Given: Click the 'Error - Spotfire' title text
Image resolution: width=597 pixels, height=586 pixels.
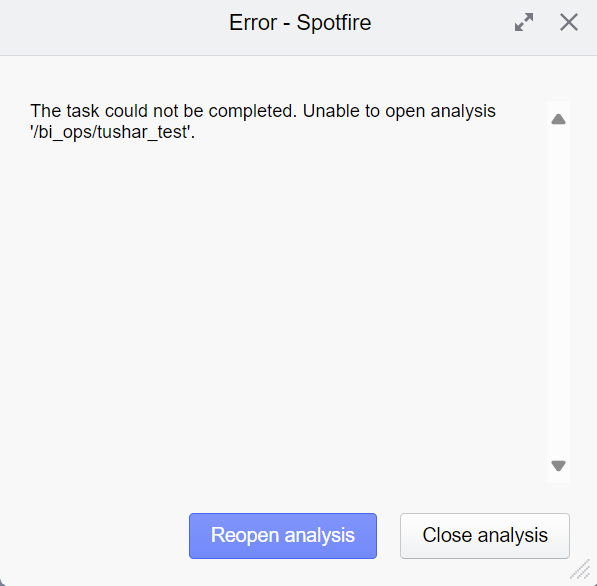Looking at the screenshot, I should point(300,23).
